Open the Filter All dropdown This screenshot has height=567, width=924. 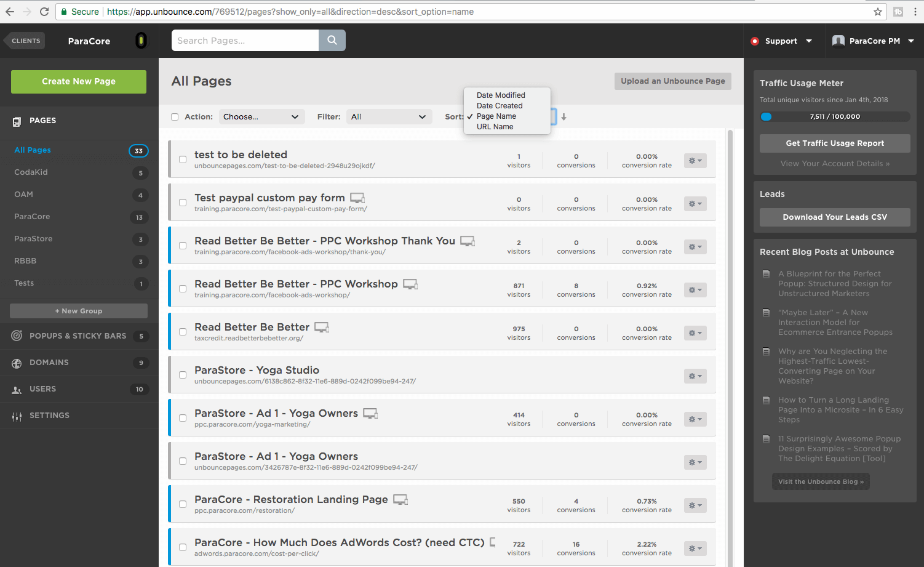click(x=389, y=117)
